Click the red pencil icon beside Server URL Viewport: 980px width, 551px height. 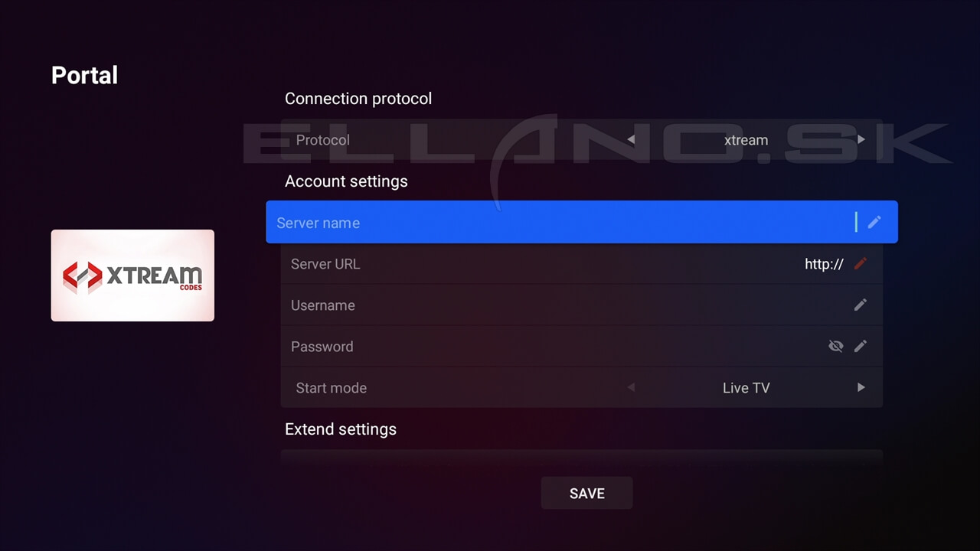861,263
